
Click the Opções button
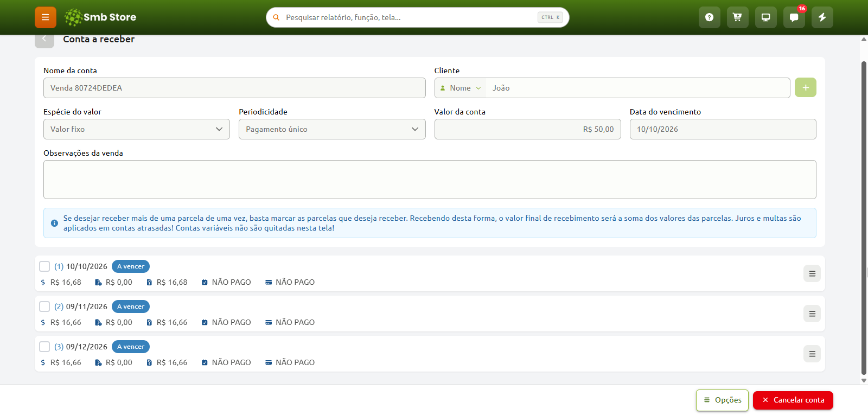tap(722, 400)
